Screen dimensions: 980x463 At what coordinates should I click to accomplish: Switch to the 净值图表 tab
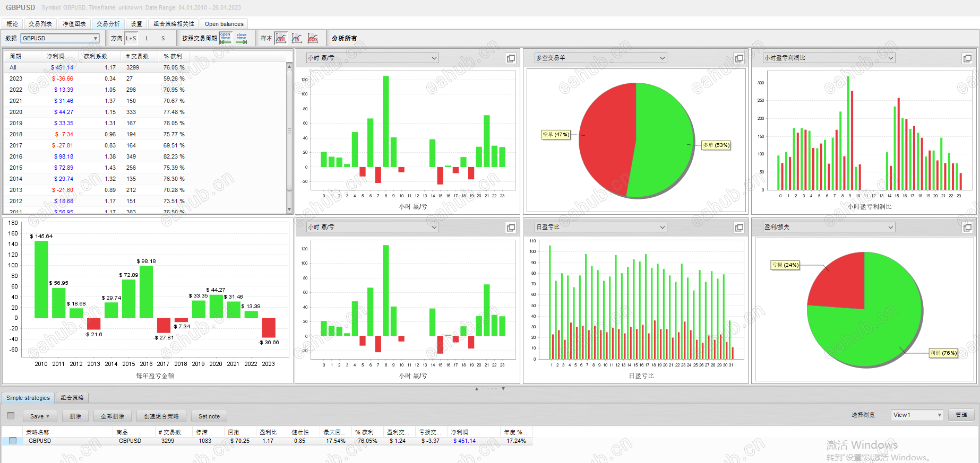(74, 24)
